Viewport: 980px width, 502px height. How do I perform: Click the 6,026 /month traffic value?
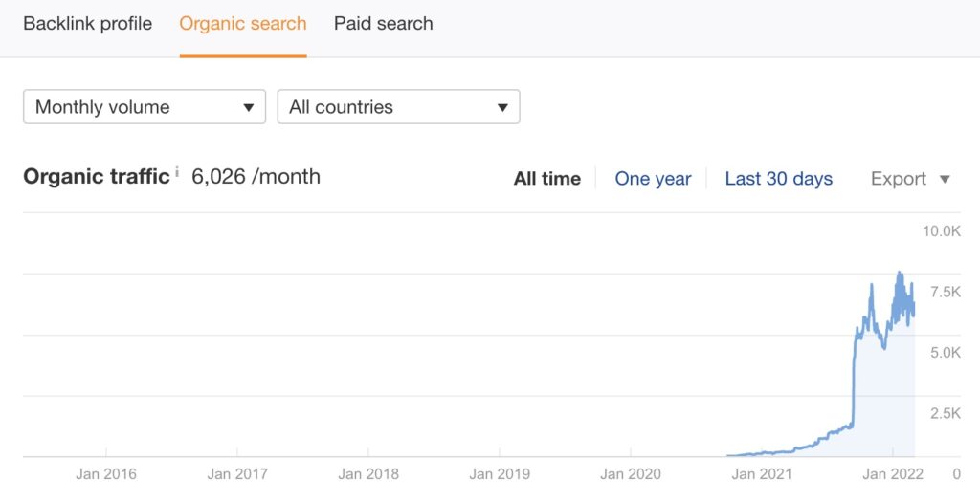(256, 177)
